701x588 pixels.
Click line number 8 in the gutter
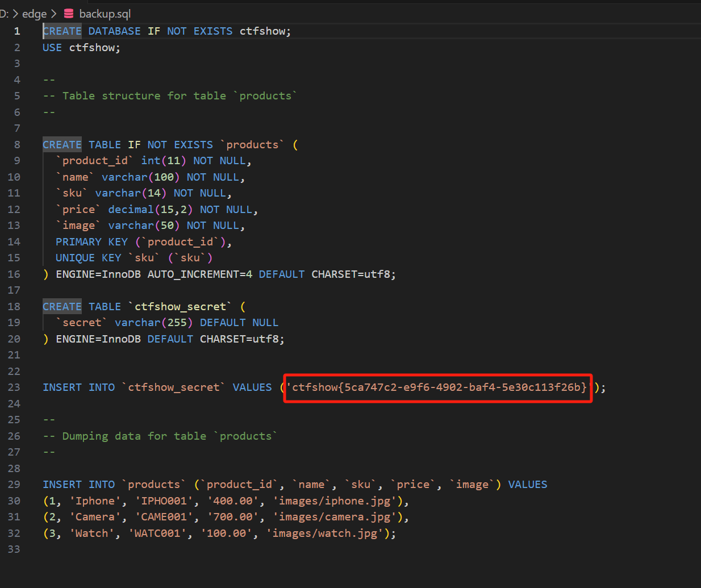[17, 145]
